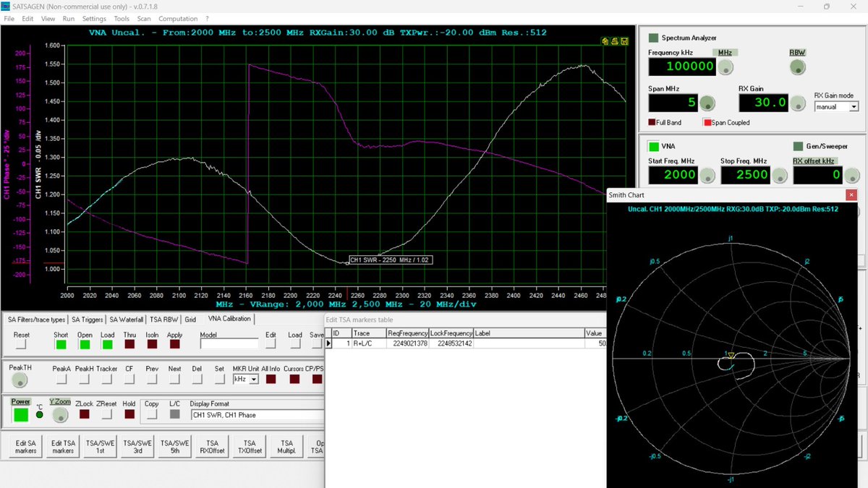
Task: Click the calibration Reset button
Action: coord(21,344)
